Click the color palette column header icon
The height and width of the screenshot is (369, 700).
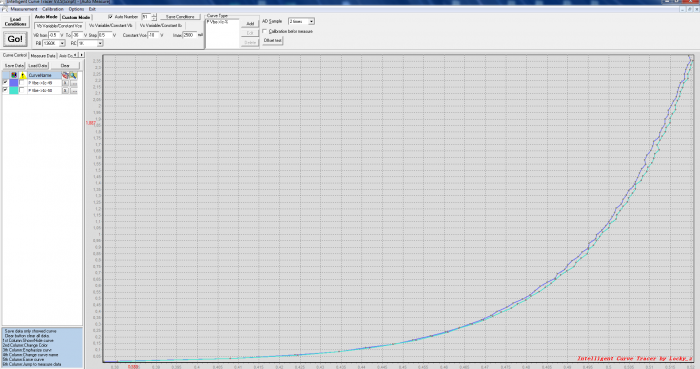14,75
